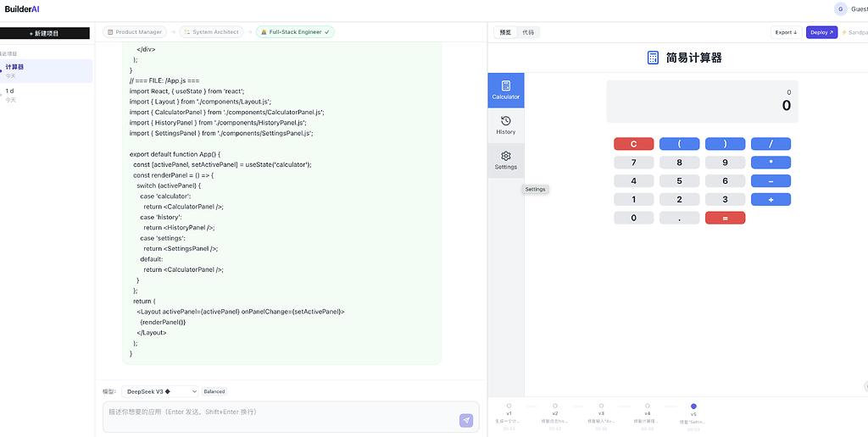Click the BuilderAI logo
868x437 pixels.
(21, 8)
